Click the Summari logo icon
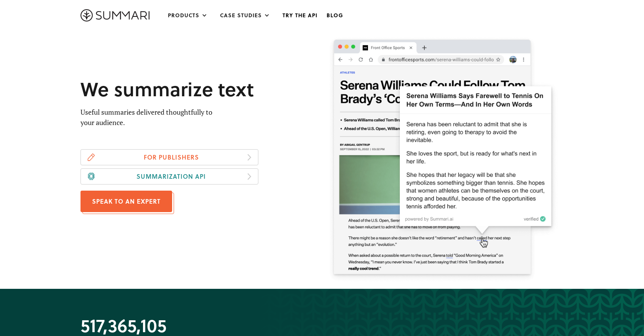The width and height of the screenshot is (644, 336). pos(87,15)
